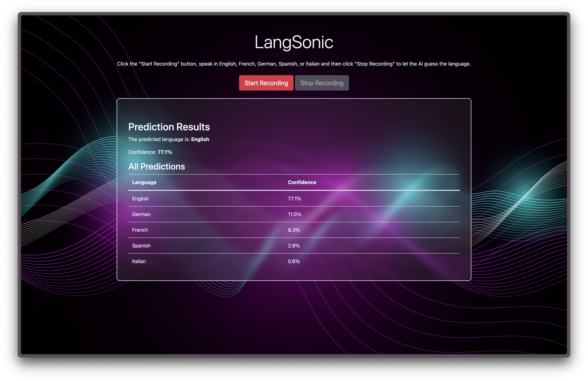Click the English row in predictions table

pos(140,198)
